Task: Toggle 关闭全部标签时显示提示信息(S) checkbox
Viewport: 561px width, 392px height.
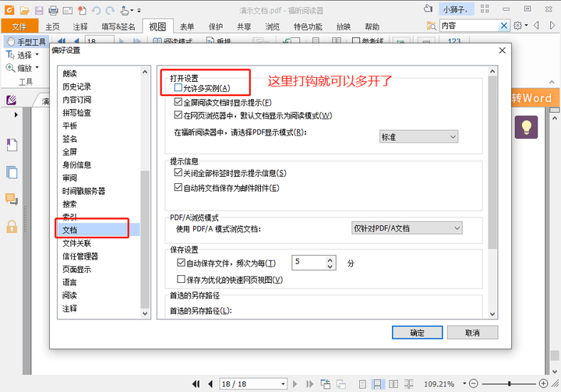Action: tap(178, 172)
